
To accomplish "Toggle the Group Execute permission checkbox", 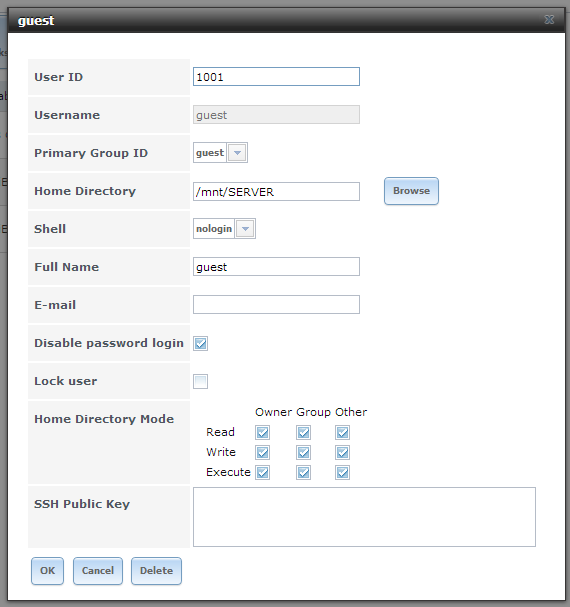I will (x=304, y=472).
